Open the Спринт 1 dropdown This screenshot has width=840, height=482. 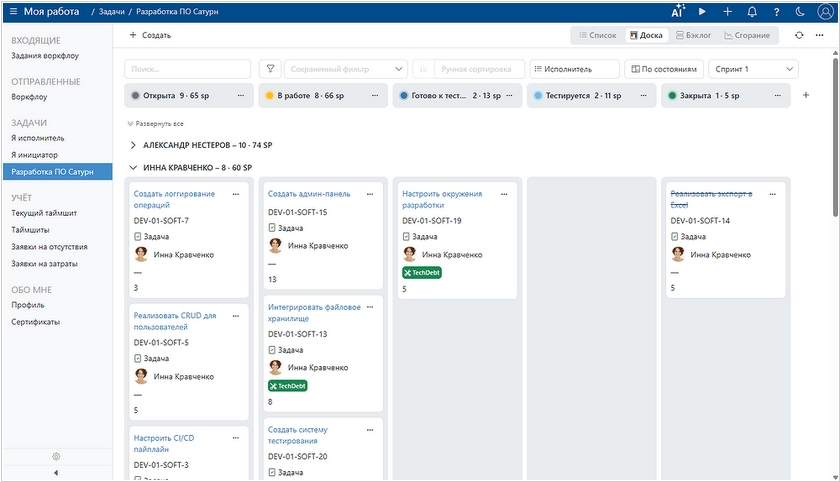point(753,69)
